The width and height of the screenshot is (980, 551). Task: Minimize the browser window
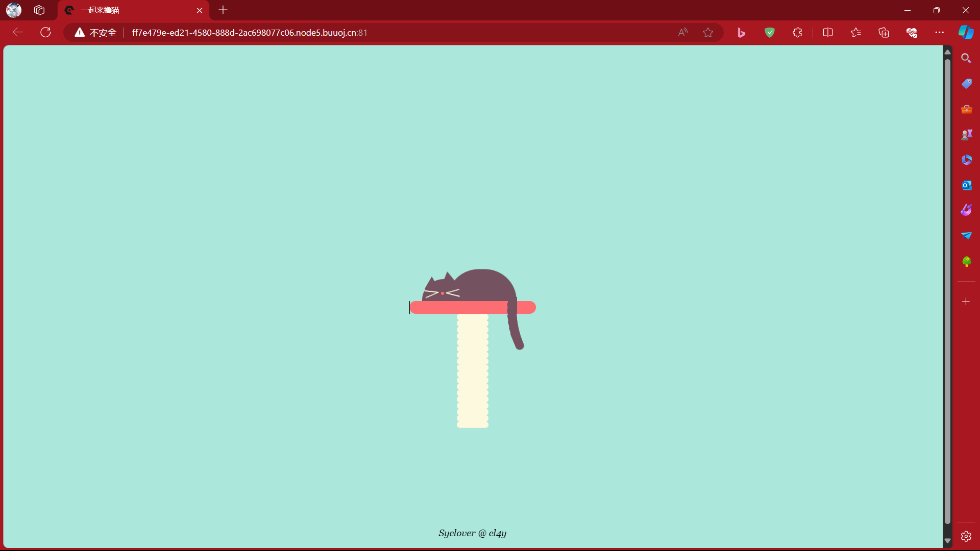(908, 10)
